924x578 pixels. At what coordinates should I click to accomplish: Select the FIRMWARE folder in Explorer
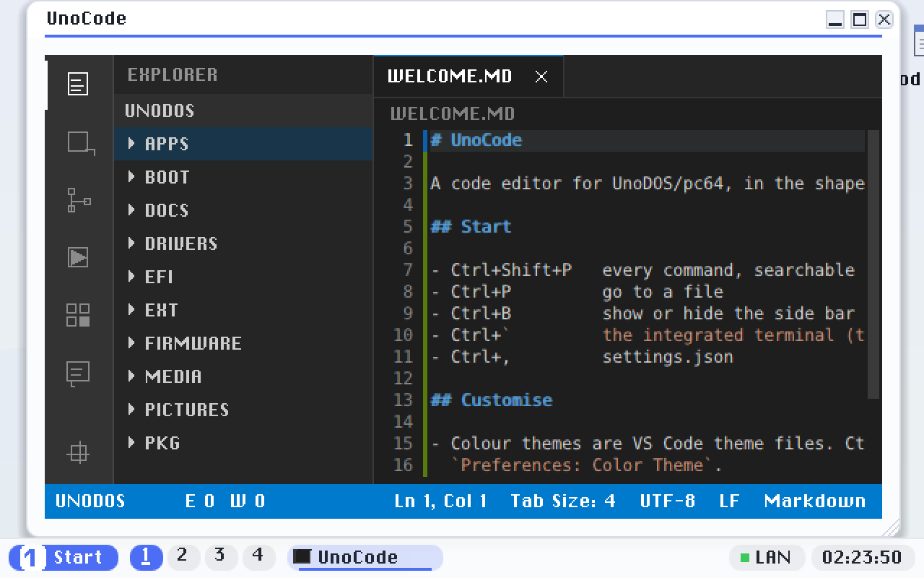pyautogui.click(x=243, y=343)
